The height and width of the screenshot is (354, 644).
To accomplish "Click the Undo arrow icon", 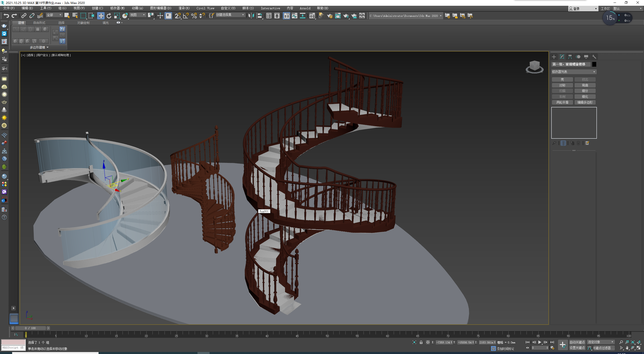I will tap(6, 16).
